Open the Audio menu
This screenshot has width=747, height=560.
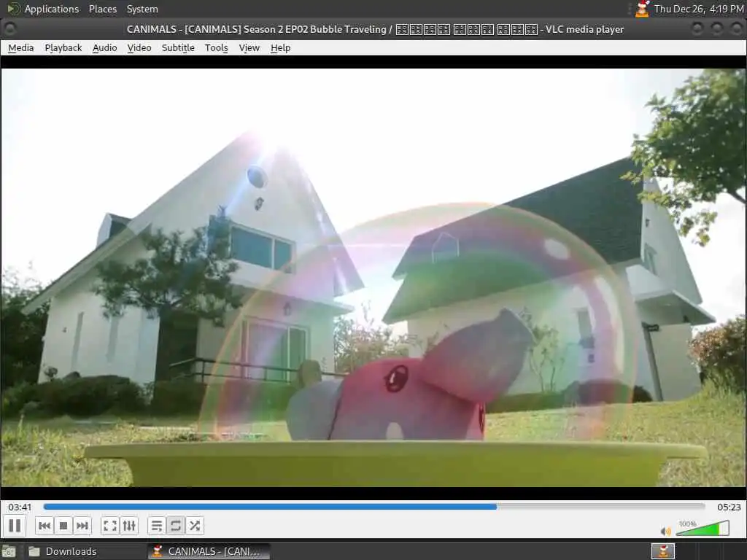(105, 47)
